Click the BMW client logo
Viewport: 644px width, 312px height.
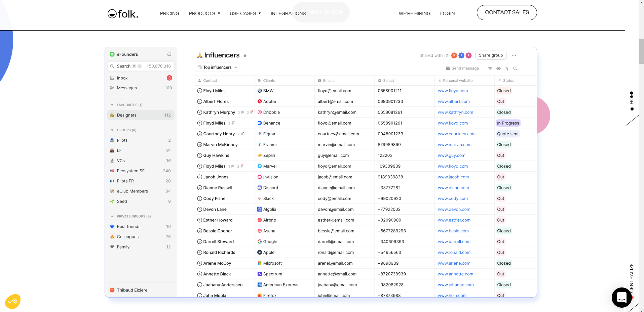(260, 91)
